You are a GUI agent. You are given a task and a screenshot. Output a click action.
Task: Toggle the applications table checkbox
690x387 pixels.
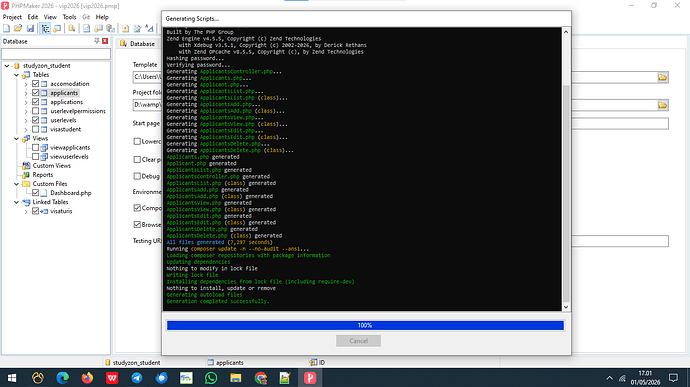(36, 102)
